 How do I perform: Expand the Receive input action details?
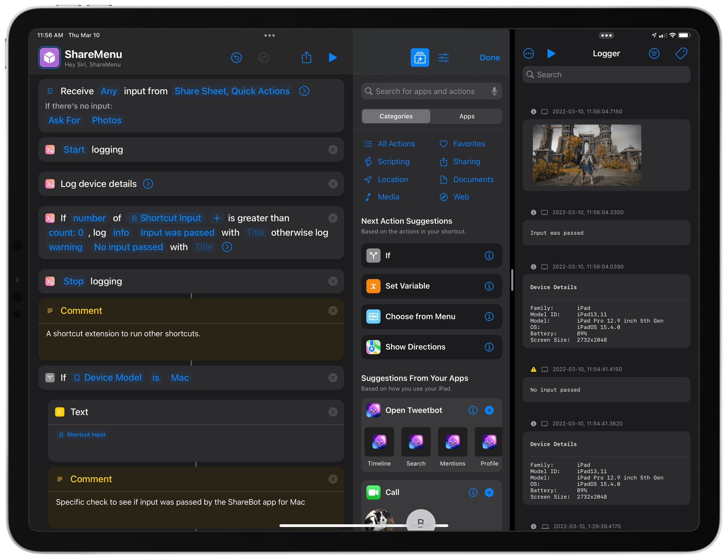[304, 91]
